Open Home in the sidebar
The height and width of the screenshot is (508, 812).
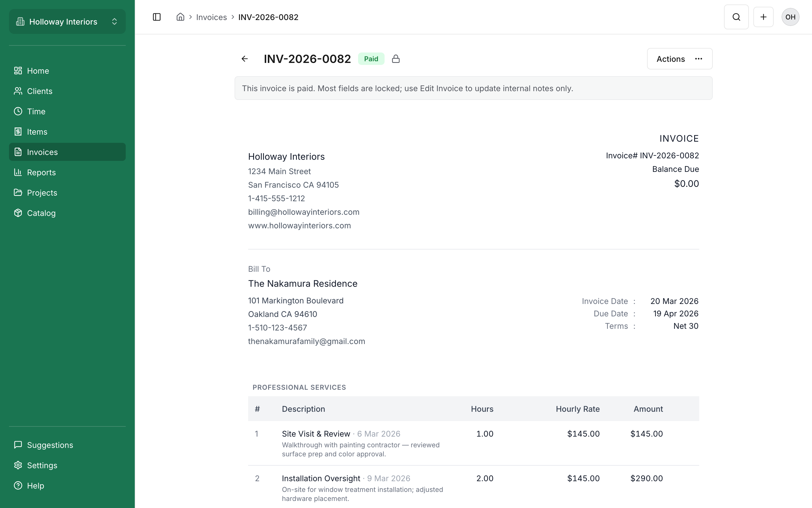click(x=67, y=71)
